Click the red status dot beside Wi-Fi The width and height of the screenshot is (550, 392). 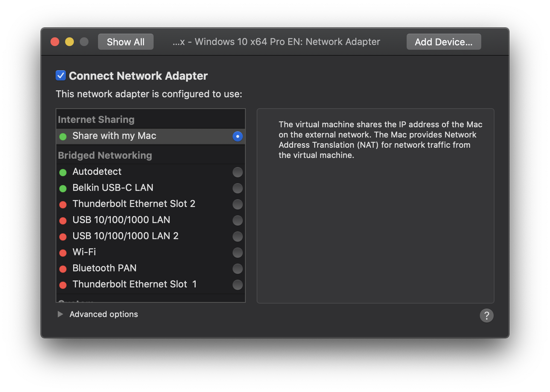[63, 253]
